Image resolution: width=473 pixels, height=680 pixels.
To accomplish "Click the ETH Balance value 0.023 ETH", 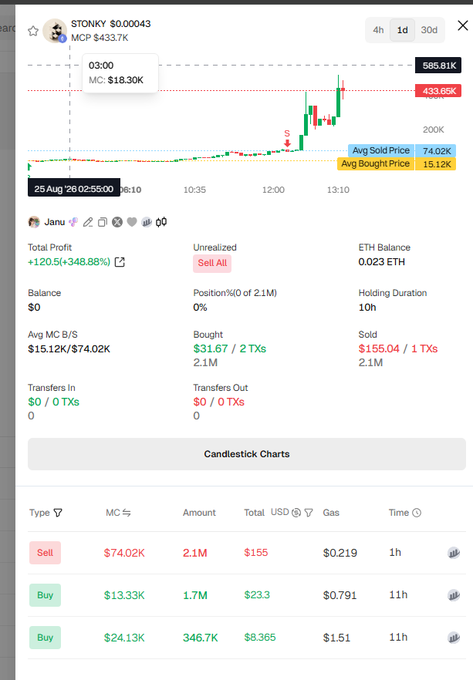I will 382,262.
